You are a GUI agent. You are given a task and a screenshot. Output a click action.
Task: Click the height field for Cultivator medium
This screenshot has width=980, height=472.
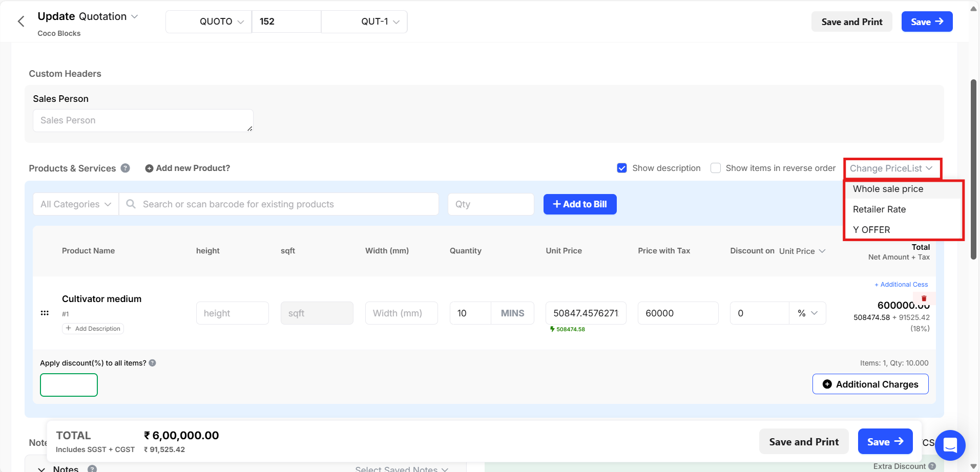click(x=233, y=313)
